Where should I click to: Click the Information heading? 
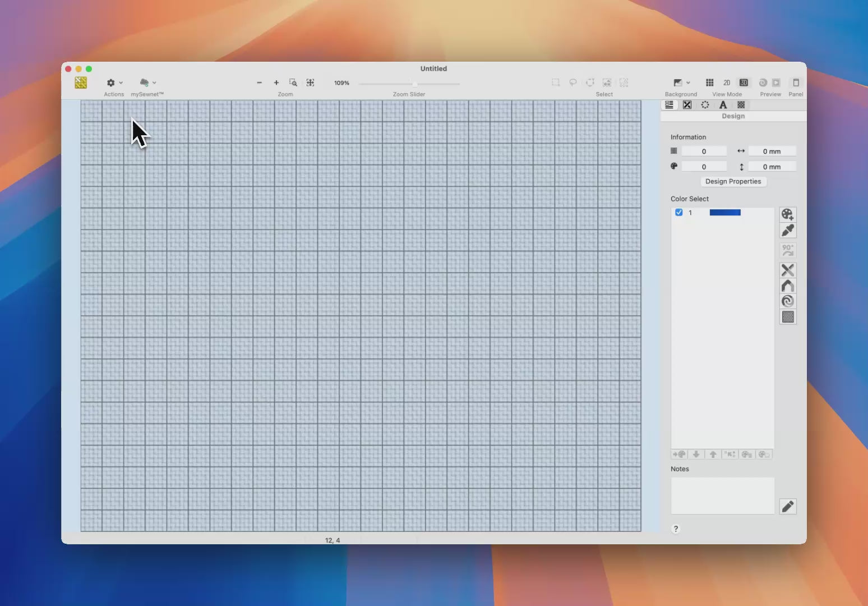[688, 137]
